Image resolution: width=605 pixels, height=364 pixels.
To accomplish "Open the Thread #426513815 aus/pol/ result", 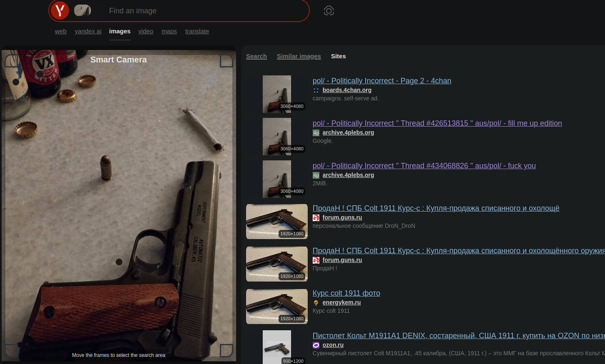I will pos(437,123).
